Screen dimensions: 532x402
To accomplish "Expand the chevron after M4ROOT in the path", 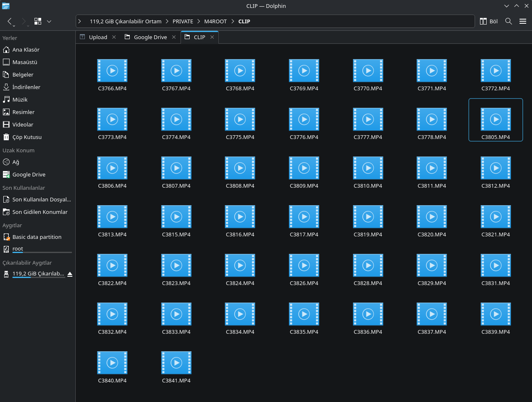I will click(233, 21).
